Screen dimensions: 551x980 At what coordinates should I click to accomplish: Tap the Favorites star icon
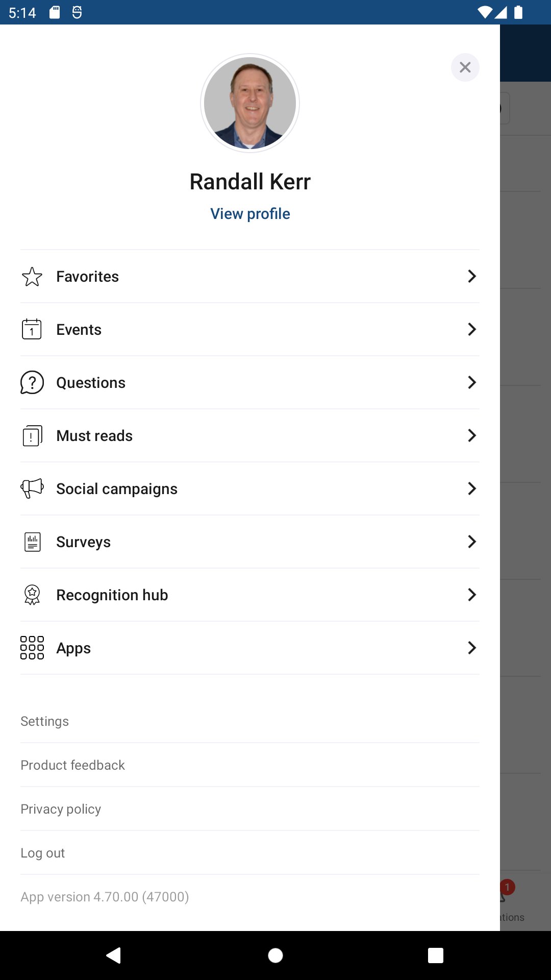coord(32,277)
